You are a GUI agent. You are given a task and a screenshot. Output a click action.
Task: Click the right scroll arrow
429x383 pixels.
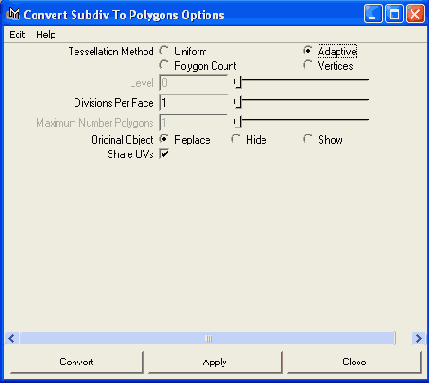click(x=418, y=339)
